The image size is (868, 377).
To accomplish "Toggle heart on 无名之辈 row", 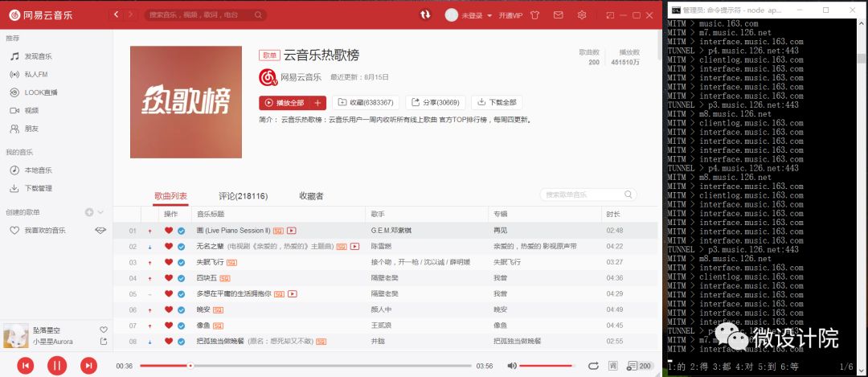I will [169, 246].
